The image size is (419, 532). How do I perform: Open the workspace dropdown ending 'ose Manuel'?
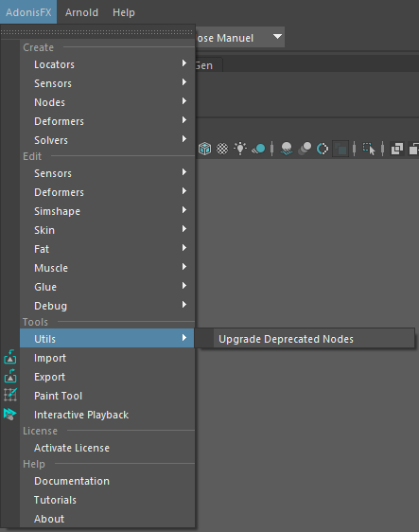240,37
